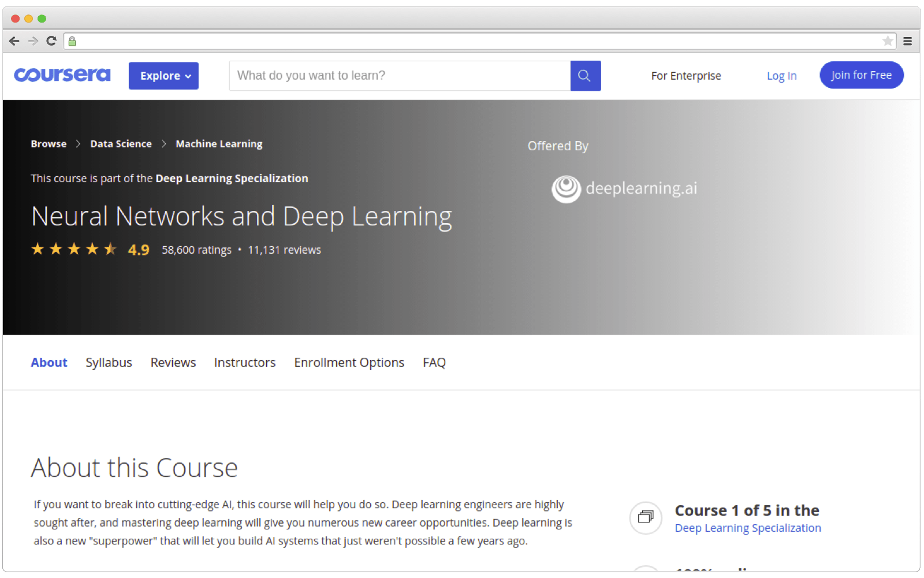Expand the Explore dropdown

(x=163, y=76)
